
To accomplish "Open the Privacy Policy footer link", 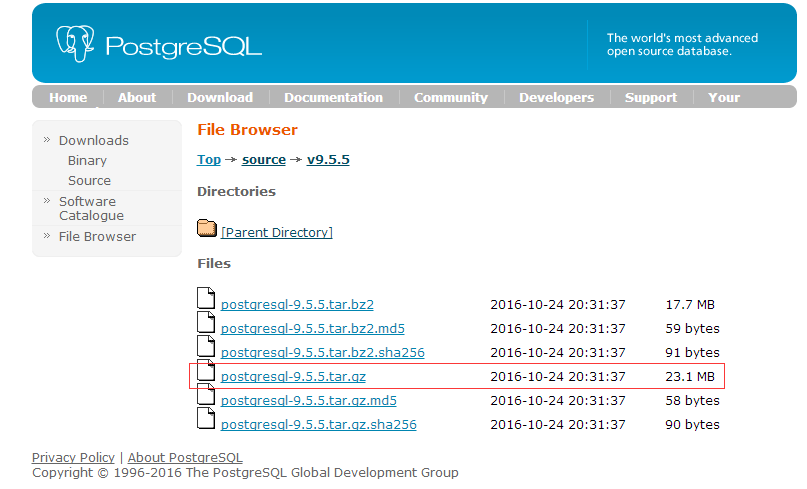I will pyautogui.click(x=73, y=458).
